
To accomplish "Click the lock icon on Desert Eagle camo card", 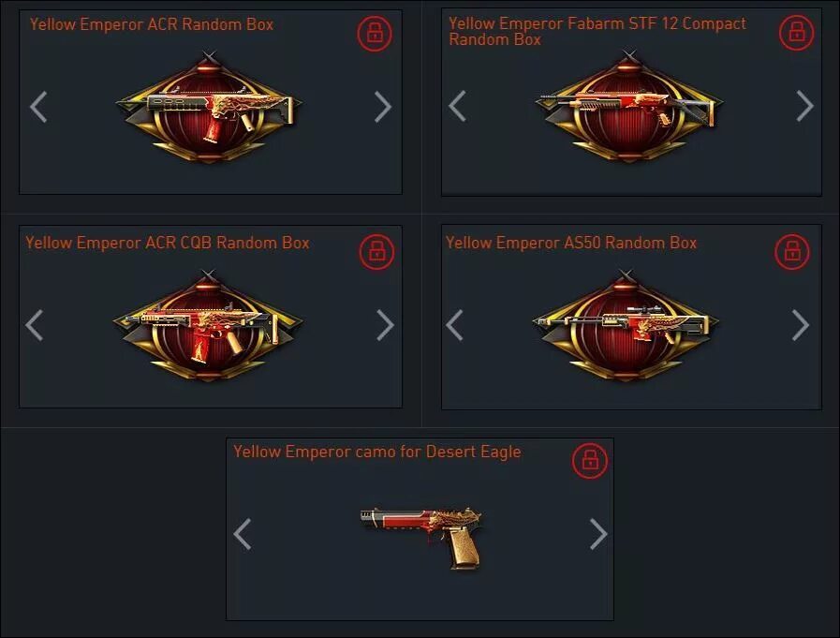I will [590, 460].
